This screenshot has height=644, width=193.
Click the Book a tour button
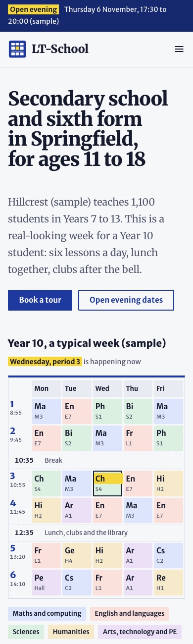[40, 300]
